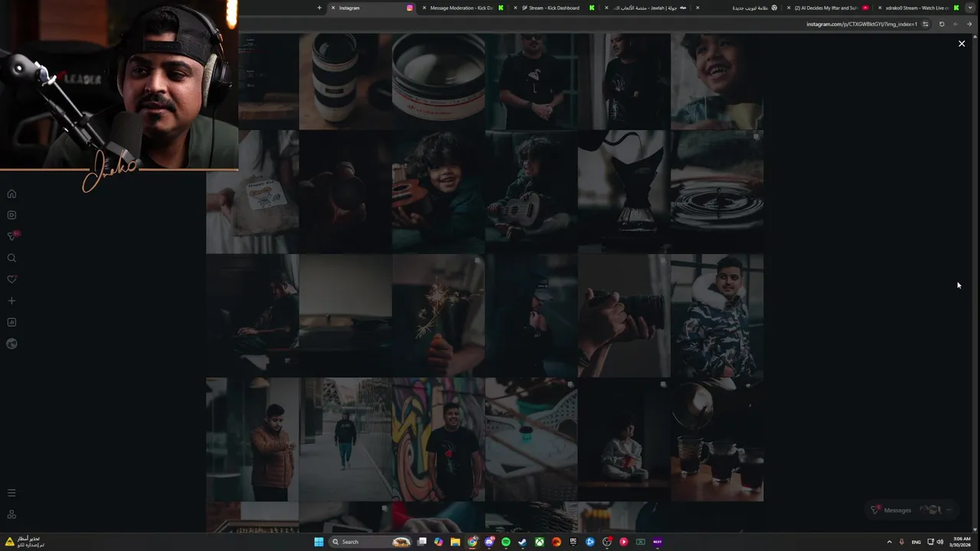Viewport: 980px width, 551px height.
Task: Open clock and date 3:06 AM
Action: pyautogui.click(x=960, y=542)
